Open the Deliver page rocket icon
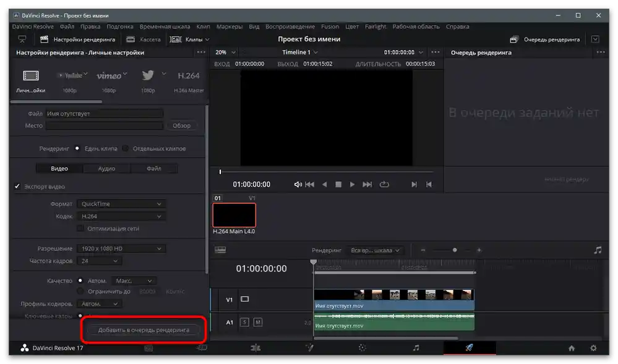This screenshot has width=618, height=364. tap(469, 348)
